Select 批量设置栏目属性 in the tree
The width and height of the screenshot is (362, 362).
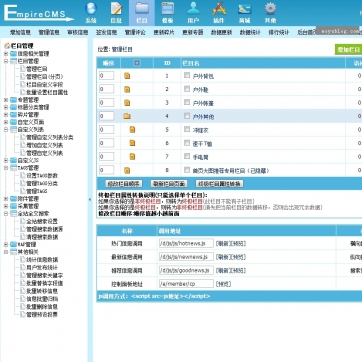pos(47,92)
